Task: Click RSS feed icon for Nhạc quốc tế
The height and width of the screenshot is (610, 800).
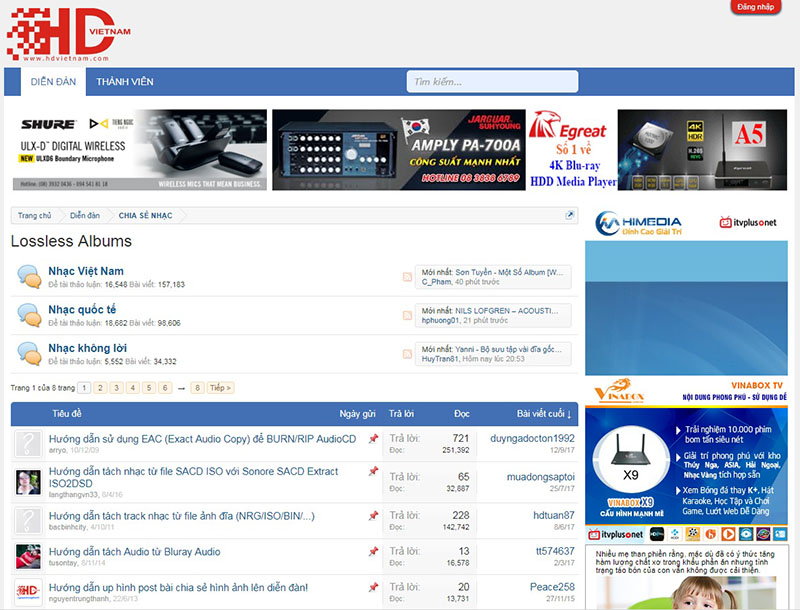Action: click(406, 316)
